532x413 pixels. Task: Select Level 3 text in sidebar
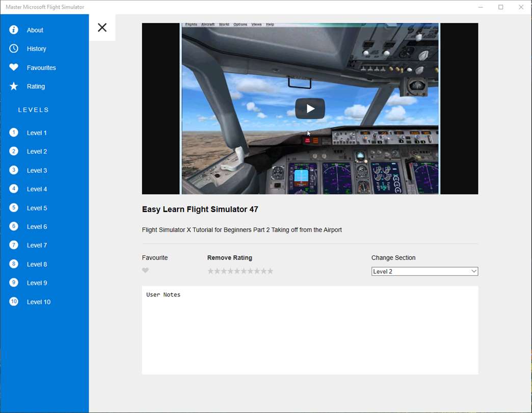(x=37, y=170)
